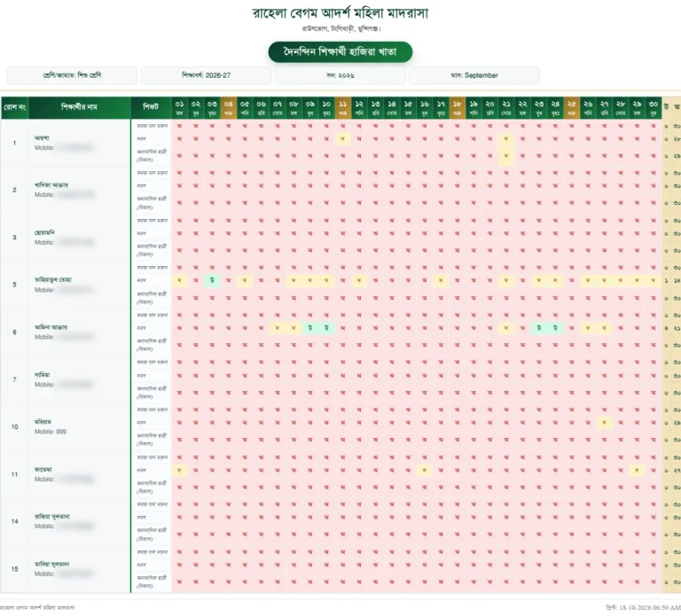Click roll number 15 cell
The width and height of the screenshot is (681, 616).
(15, 569)
